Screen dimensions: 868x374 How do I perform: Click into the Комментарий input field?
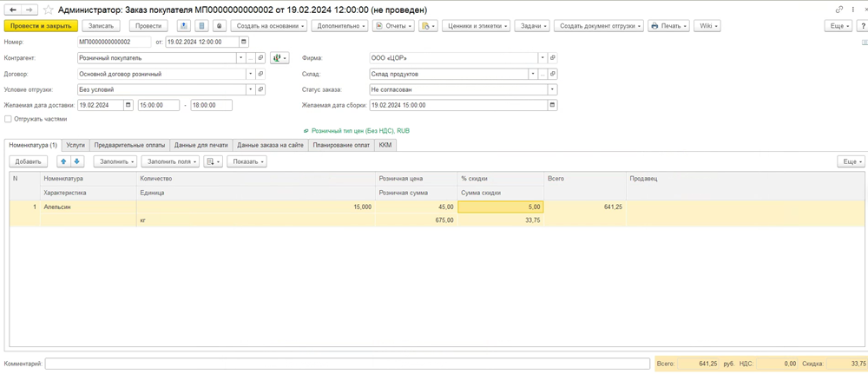tap(347, 364)
